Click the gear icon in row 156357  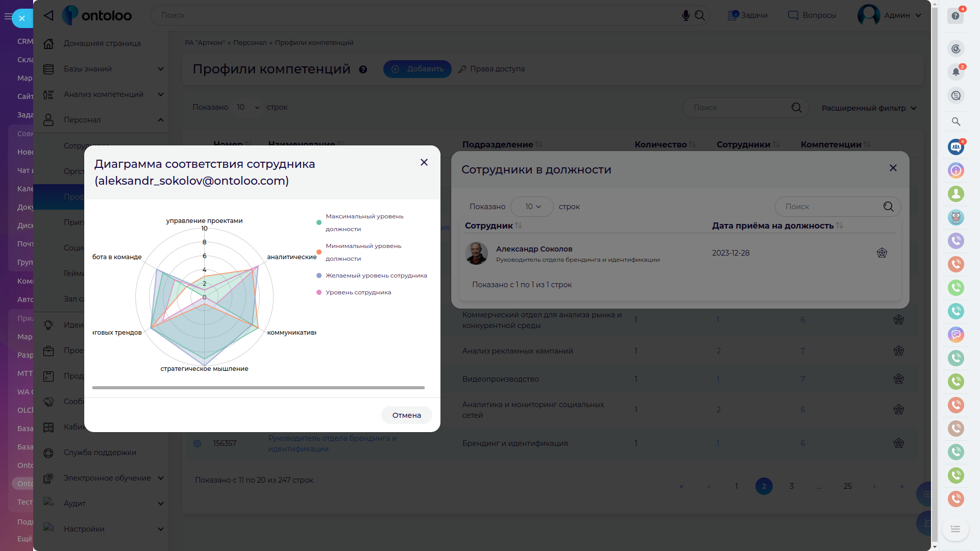197,443
